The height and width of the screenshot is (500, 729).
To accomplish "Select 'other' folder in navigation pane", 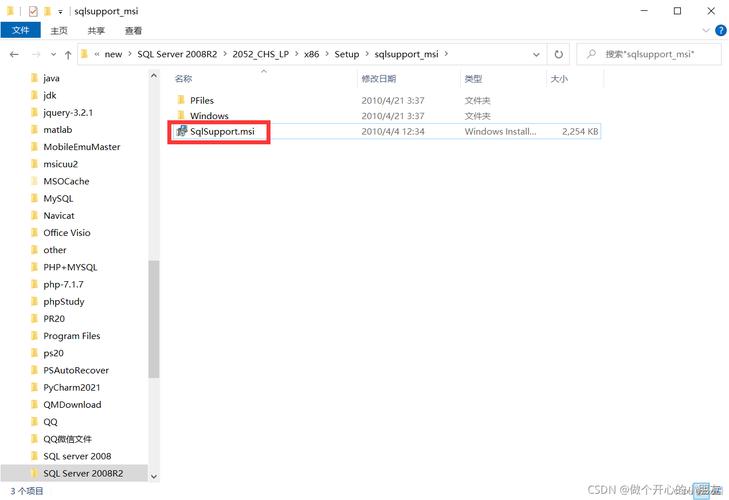I will tap(55, 250).
